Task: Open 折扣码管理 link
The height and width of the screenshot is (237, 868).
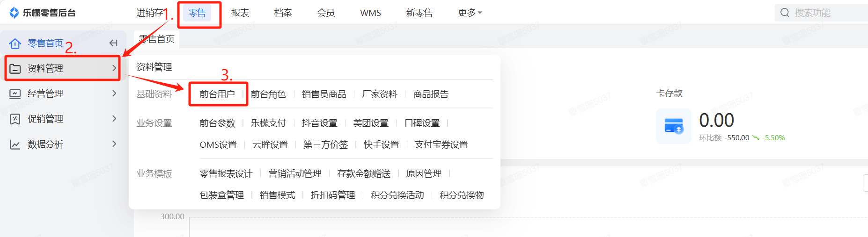Action: click(333, 195)
